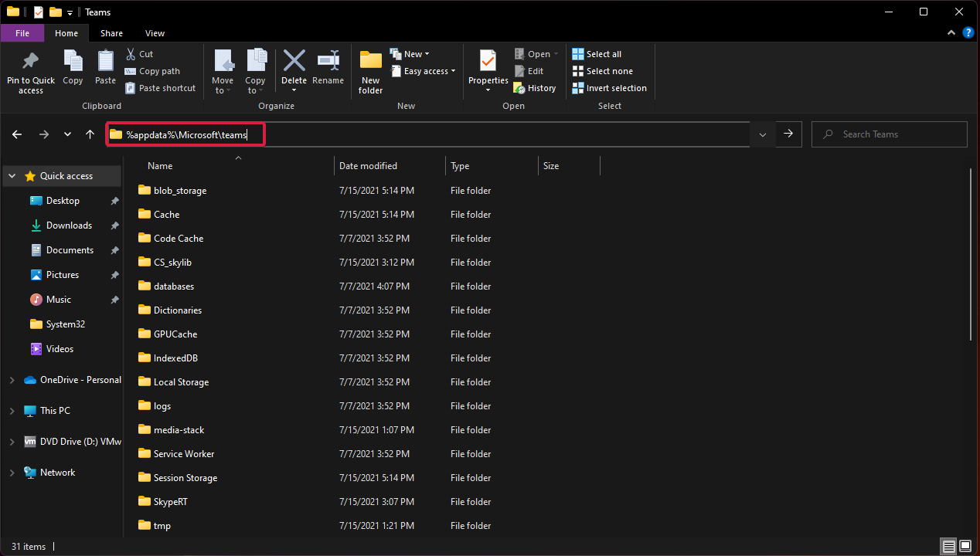This screenshot has height=556, width=980.
Task: Click Select none
Action: [602, 71]
